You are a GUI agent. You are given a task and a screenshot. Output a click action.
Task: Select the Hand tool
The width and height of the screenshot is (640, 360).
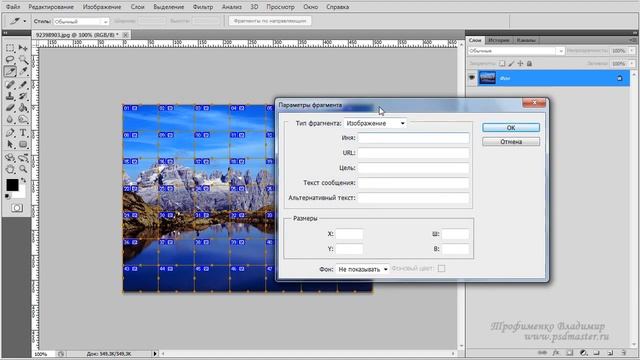pos(10,169)
